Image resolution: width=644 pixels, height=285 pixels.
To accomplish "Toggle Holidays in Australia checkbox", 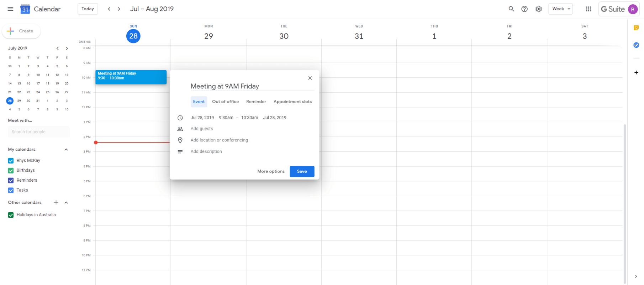I will click(11, 215).
